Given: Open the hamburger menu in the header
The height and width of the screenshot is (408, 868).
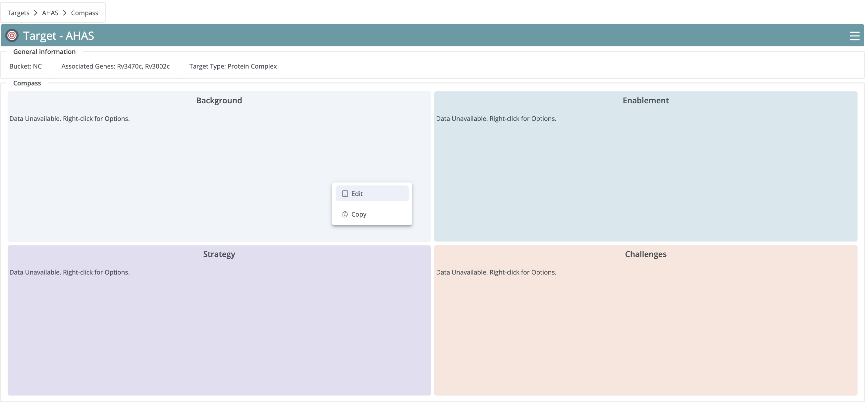Looking at the screenshot, I should click(854, 36).
